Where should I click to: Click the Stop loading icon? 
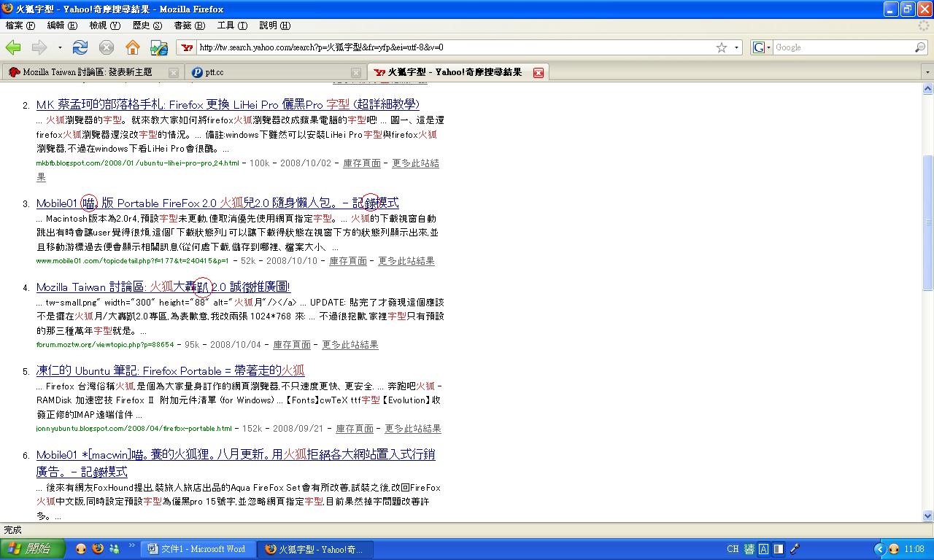click(107, 47)
